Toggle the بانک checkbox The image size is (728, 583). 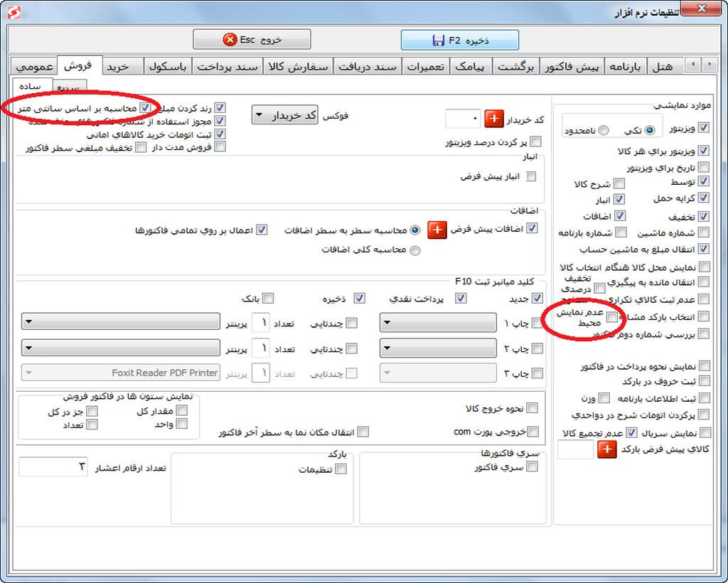pyautogui.click(x=268, y=298)
